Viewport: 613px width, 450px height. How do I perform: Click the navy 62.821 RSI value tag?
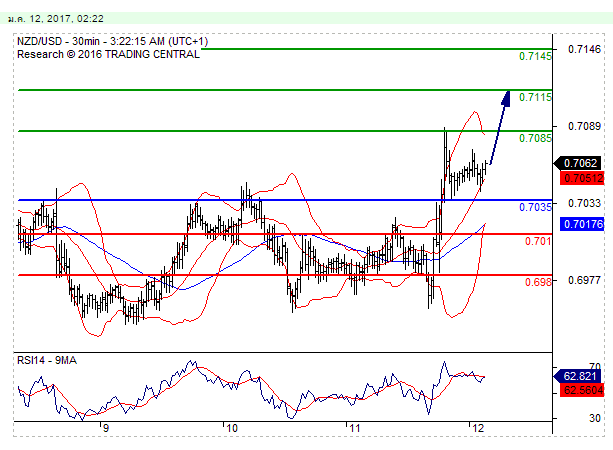coord(579,376)
